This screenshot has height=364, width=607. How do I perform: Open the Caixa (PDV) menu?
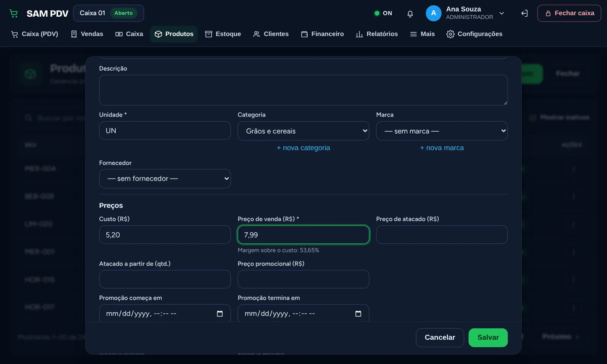point(35,34)
